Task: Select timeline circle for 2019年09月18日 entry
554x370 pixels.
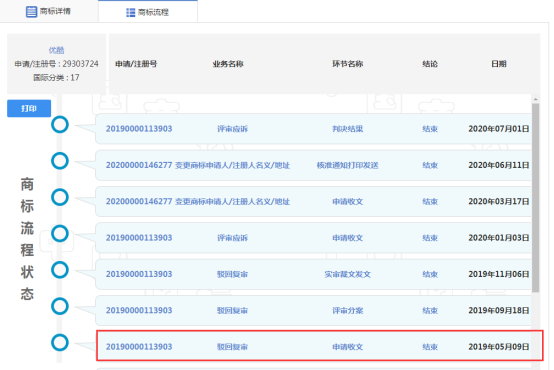Action: pos(60,306)
